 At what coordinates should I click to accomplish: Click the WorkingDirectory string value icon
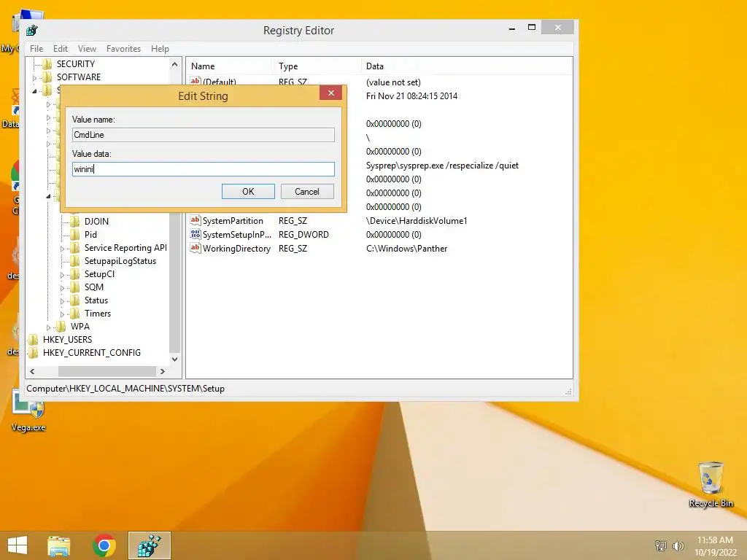(196, 248)
